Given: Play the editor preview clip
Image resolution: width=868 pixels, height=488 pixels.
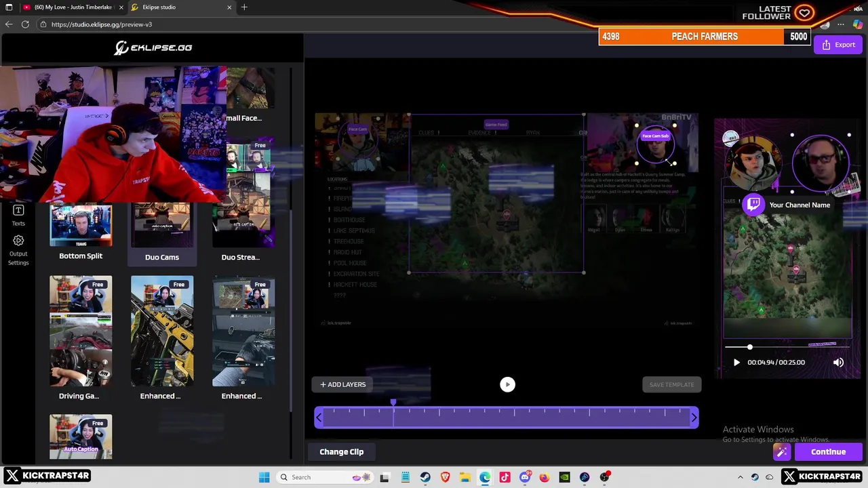Looking at the screenshot, I should (507, 385).
